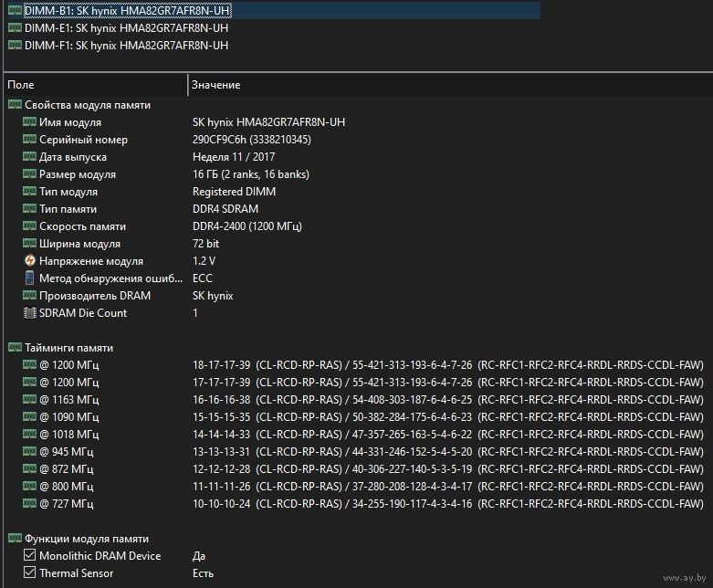Image resolution: width=713 pixels, height=588 pixels.
Task: Click the icon beside '@ 1090 МГц'
Action: point(29,416)
